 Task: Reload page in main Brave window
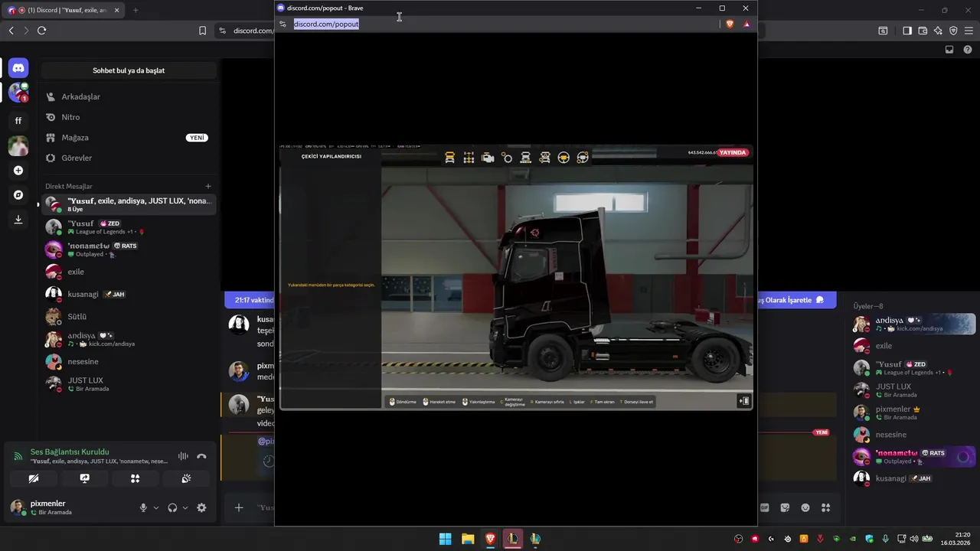point(41,31)
